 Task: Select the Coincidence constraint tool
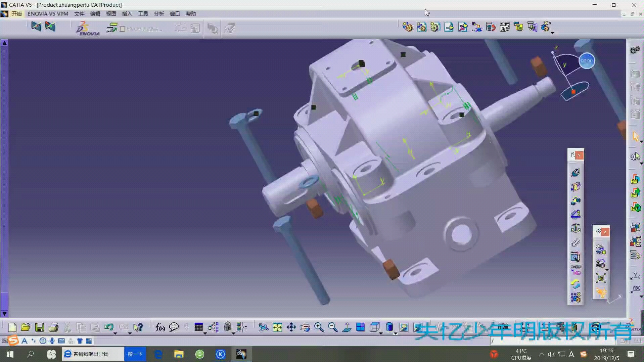[575, 172]
